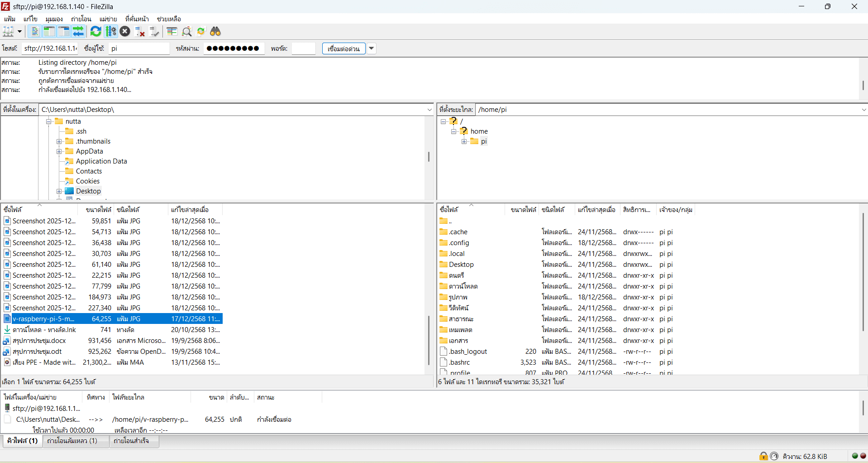Select the remote .bashrc file icon

[x=444, y=362]
